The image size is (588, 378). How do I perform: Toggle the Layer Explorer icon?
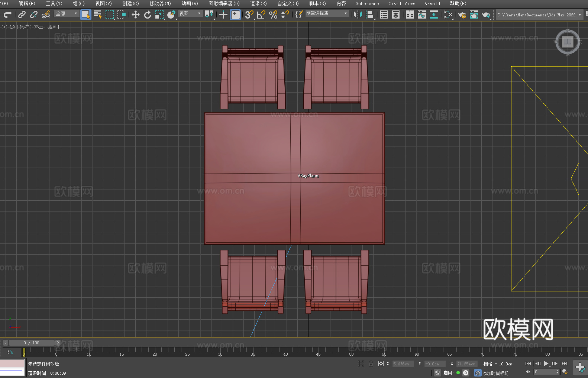396,14
